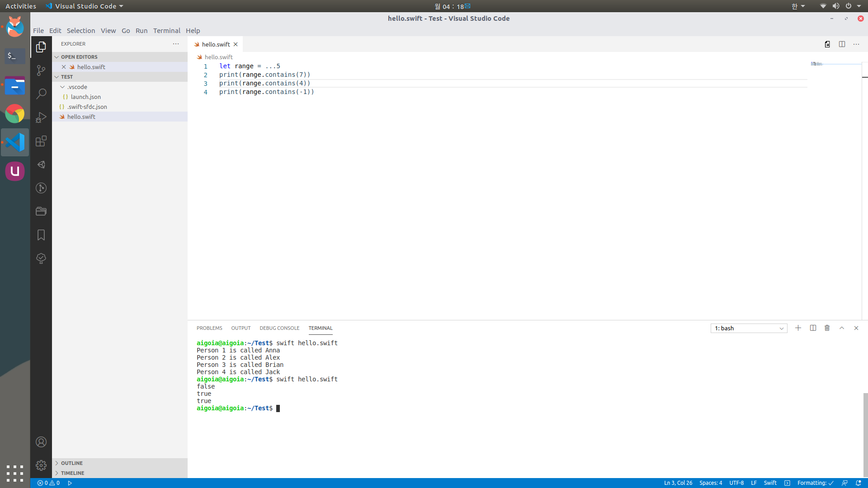Toggle the Formatting status bar item
The image size is (868, 488).
click(815, 483)
